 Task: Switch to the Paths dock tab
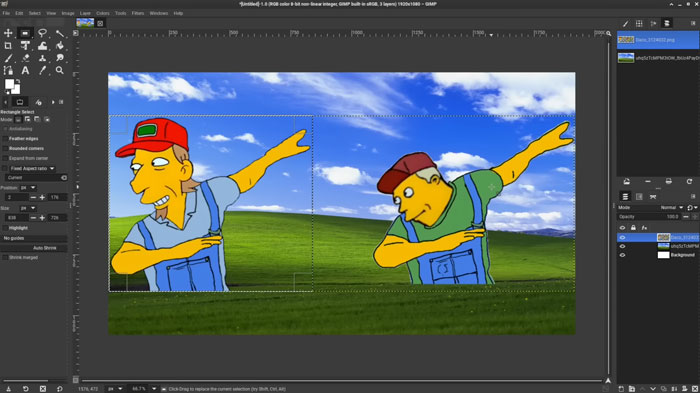(x=653, y=196)
